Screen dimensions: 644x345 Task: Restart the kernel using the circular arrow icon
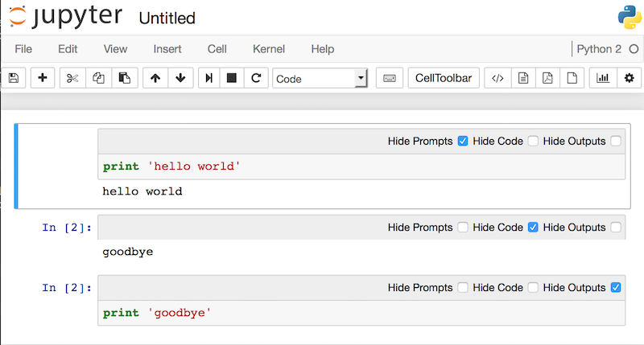click(x=256, y=78)
